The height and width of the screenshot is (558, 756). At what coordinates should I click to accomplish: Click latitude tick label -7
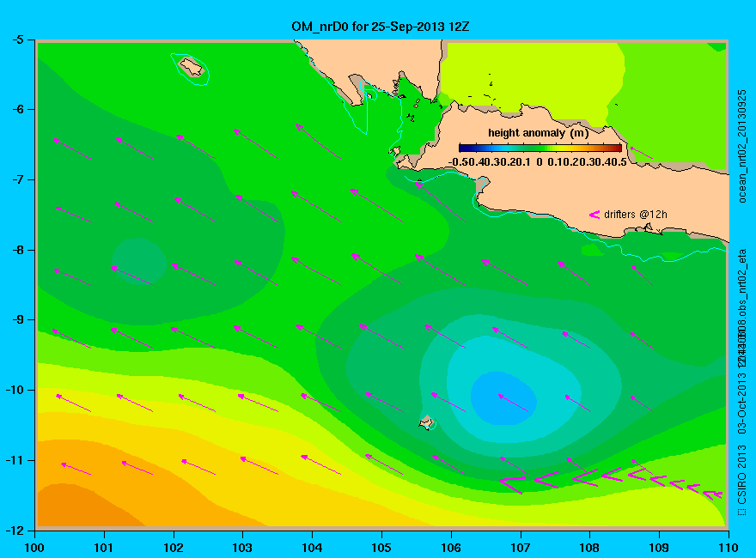click(x=17, y=179)
